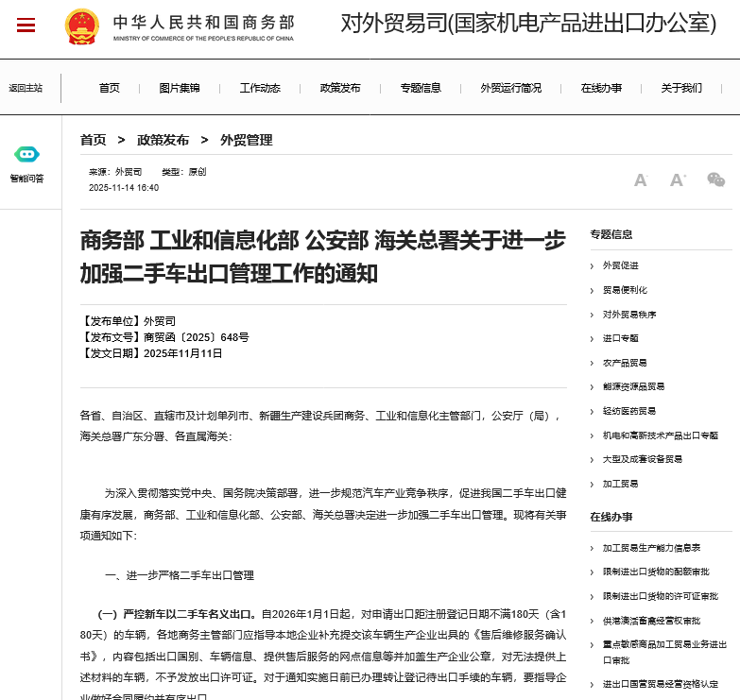The width and height of the screenshot is (740, 700).
Task: Open the 进口专题 sidebar link
Action: [x=621, y=338]
